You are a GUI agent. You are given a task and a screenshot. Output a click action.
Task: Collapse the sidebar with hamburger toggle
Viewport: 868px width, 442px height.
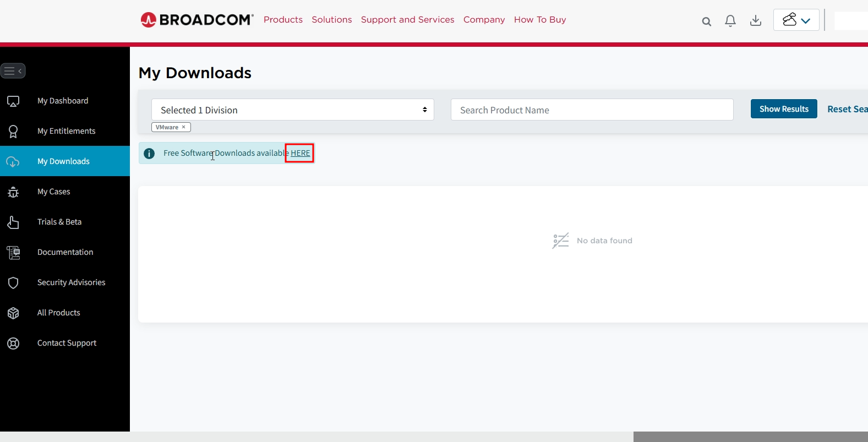coord(13,71)
